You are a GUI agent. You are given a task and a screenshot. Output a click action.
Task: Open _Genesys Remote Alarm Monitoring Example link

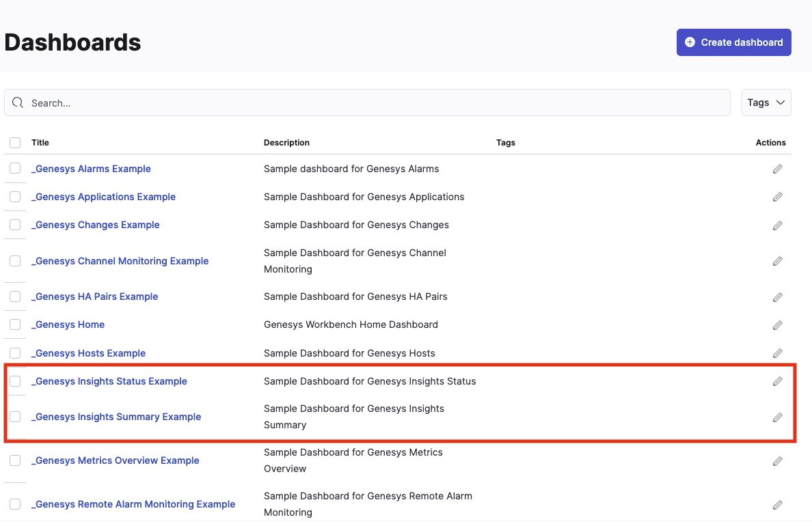(x=133, y=504)
